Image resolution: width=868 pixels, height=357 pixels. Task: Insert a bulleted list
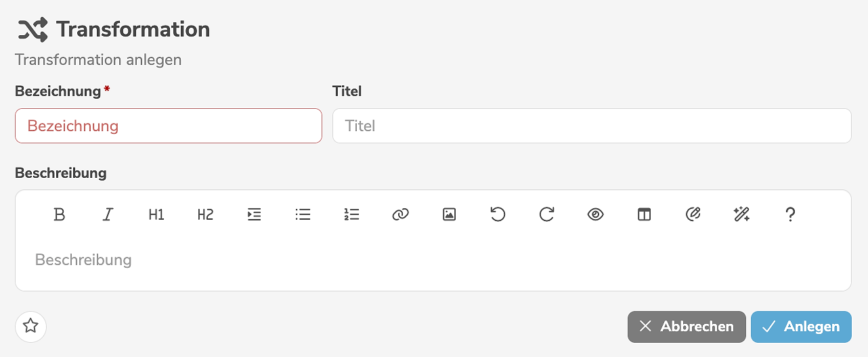tap(303, 215)
